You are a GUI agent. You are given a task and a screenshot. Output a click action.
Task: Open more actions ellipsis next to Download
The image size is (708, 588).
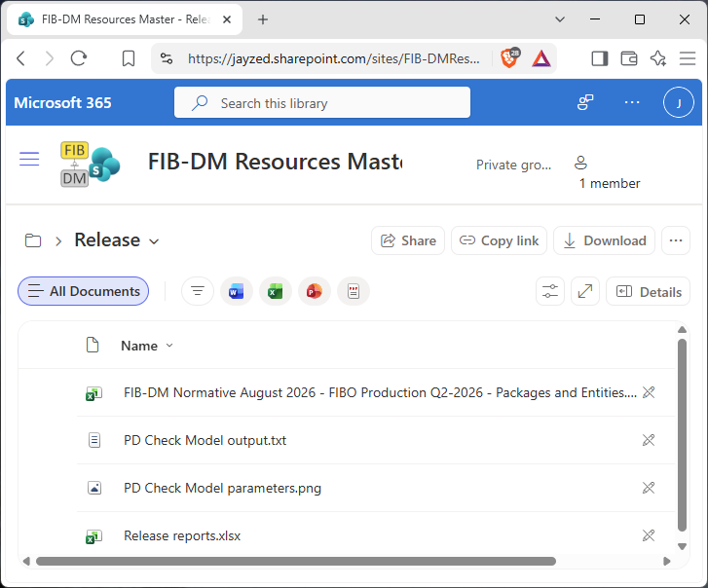coord(676,240)
